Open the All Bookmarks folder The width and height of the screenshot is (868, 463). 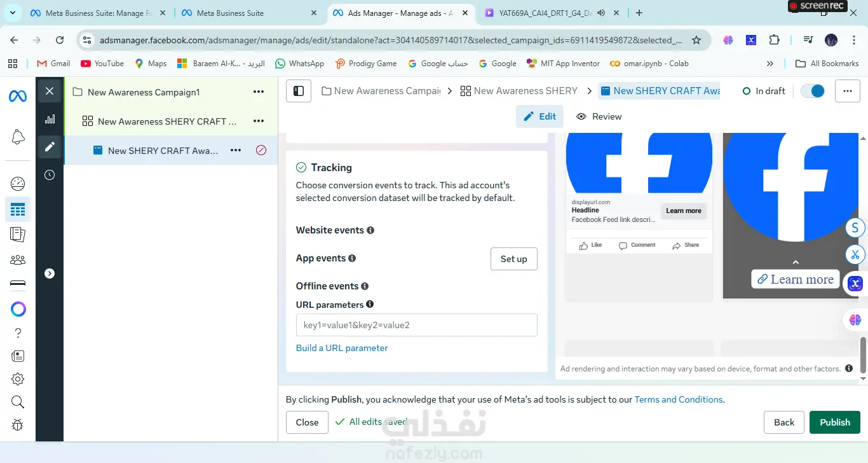pos(827,64)
